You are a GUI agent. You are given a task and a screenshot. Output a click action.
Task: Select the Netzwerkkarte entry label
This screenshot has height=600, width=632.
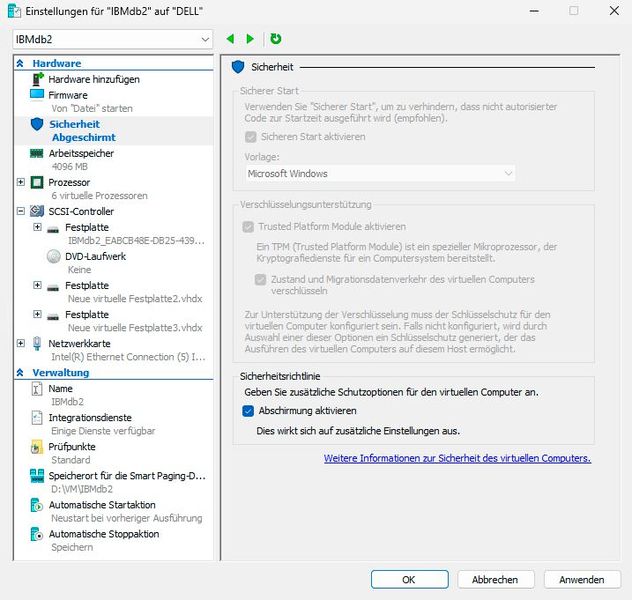click(x=79, y=343)
